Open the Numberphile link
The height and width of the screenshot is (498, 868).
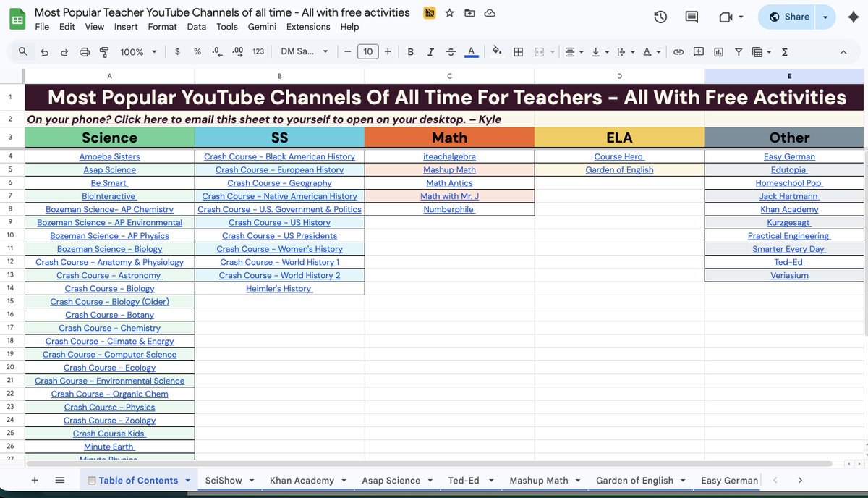click(x=449, y=209)
